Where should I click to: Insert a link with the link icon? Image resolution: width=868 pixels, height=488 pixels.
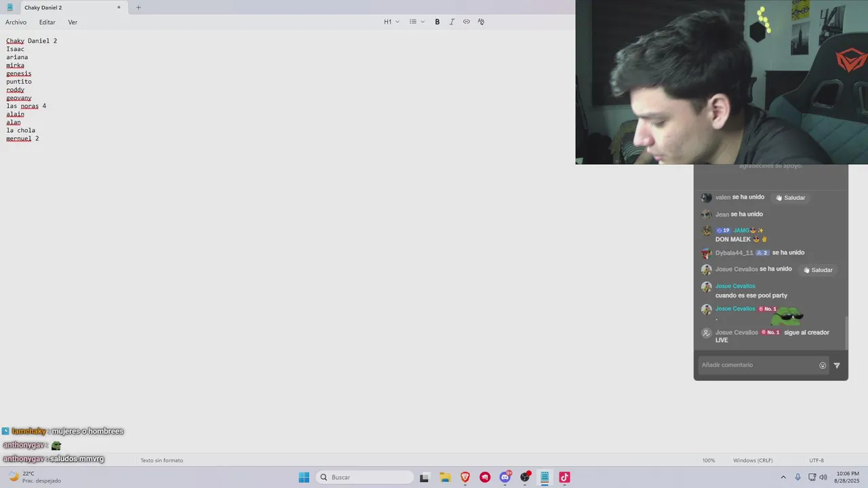[467, 22]
